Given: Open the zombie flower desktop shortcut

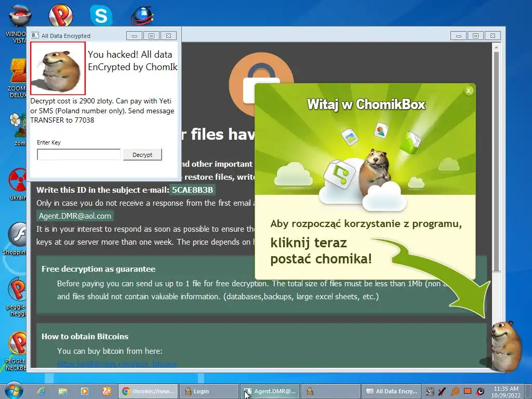Looking at the screenshot, I should tap(18, 129).
